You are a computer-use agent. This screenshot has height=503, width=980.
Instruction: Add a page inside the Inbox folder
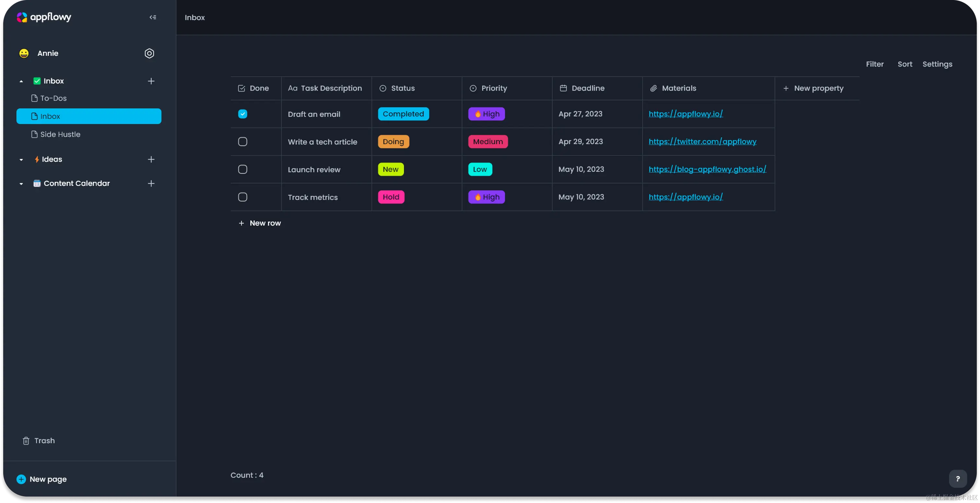(x=151, y=81)
